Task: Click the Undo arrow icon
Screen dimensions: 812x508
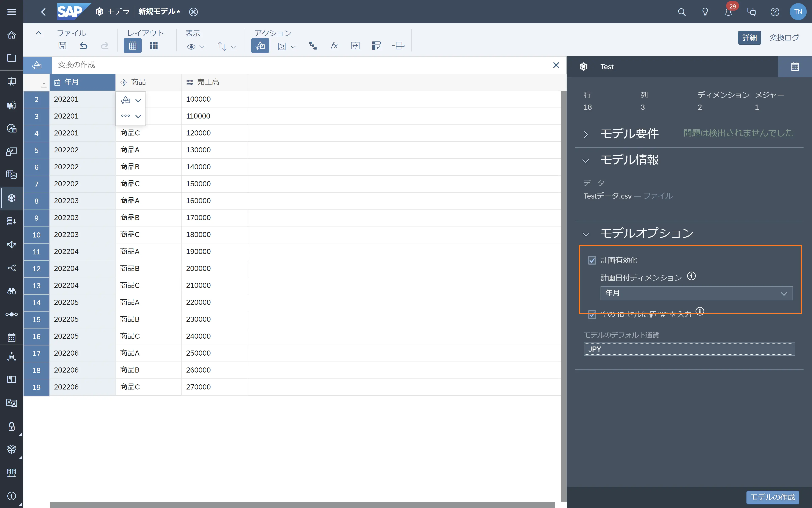Action: [x=83, y=46]
